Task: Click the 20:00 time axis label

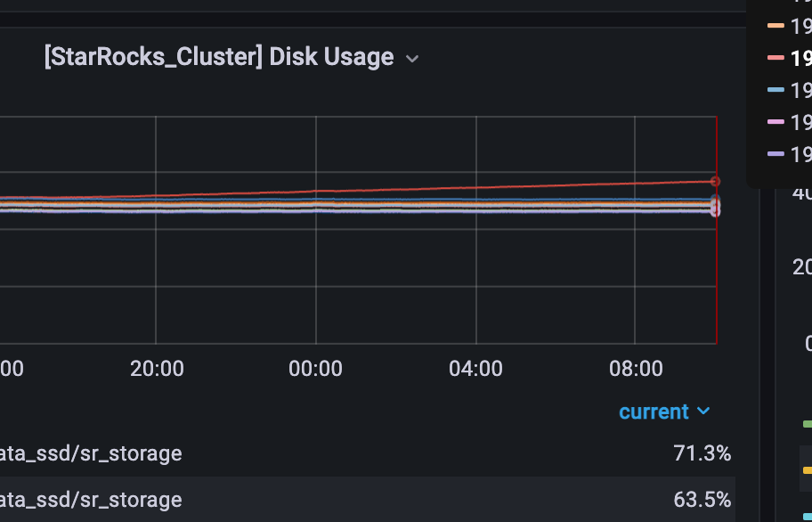Action: [157, 369]
